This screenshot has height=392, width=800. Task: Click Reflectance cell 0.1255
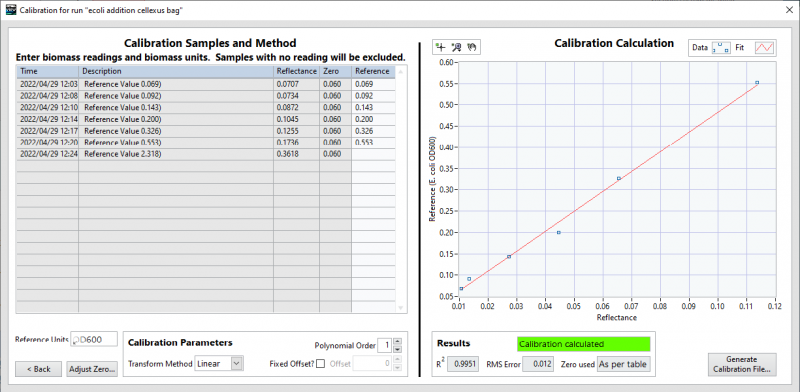coord(297,131)
